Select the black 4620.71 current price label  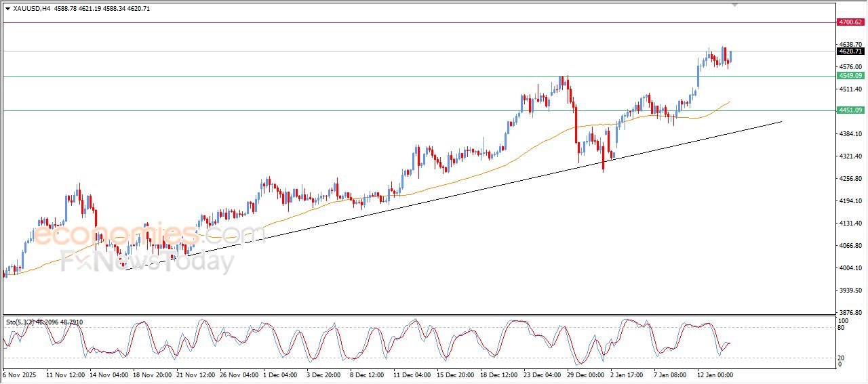850,51
